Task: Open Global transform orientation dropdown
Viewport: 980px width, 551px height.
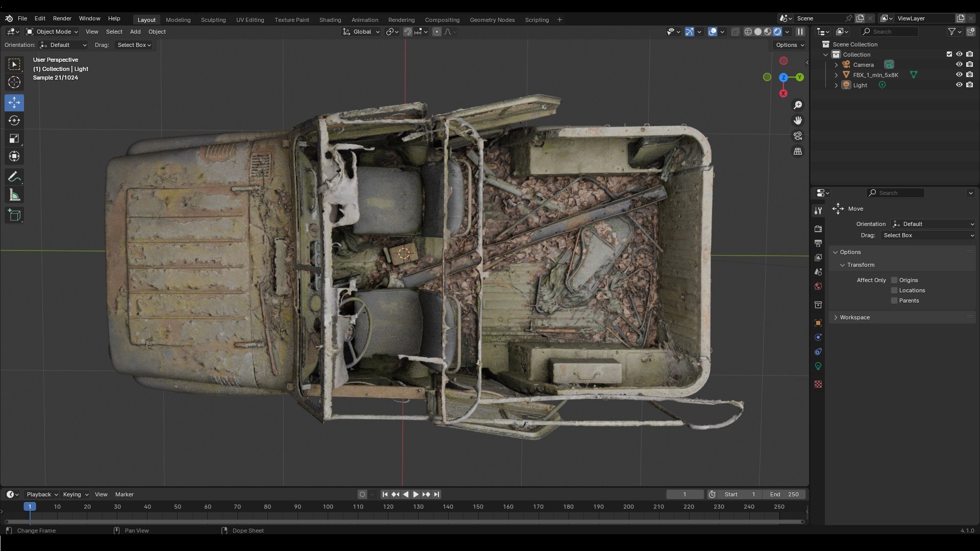Action: tap(361, 32)
